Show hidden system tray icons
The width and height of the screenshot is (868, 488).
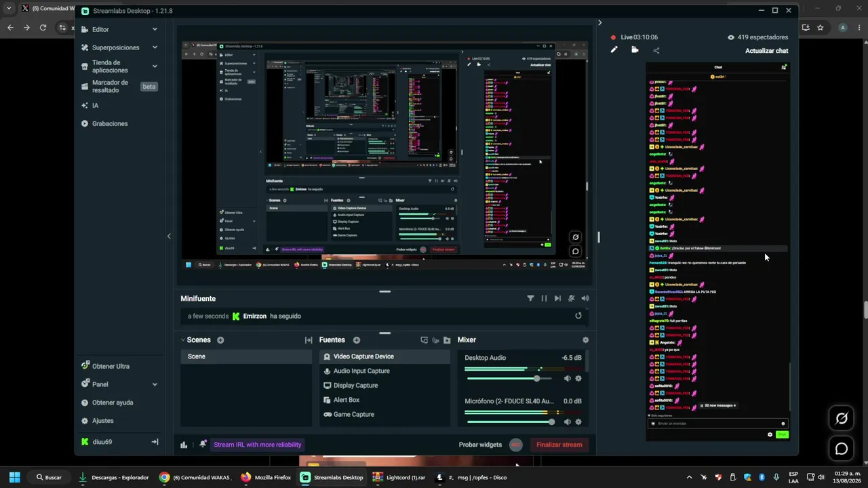tap(690, 477)
